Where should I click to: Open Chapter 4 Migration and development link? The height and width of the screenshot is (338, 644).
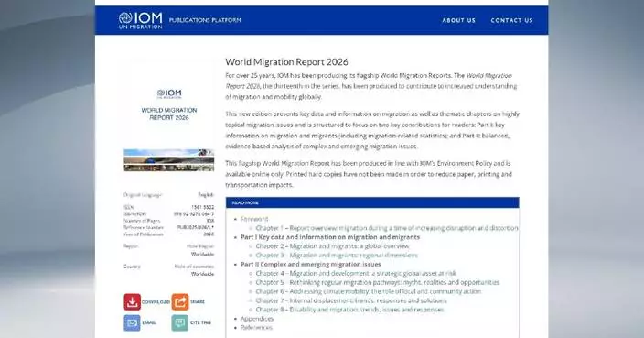(x=356, y=274)
